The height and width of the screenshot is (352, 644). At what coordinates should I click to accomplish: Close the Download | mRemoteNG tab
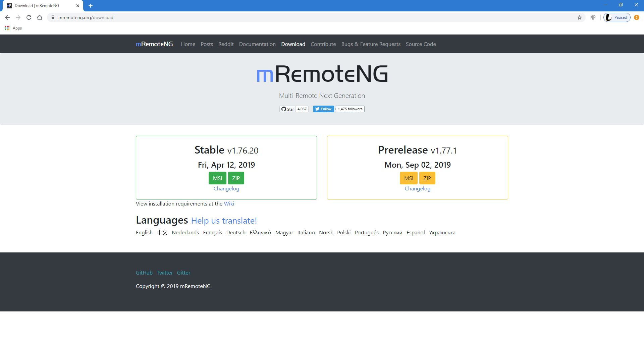click(78, 6)
